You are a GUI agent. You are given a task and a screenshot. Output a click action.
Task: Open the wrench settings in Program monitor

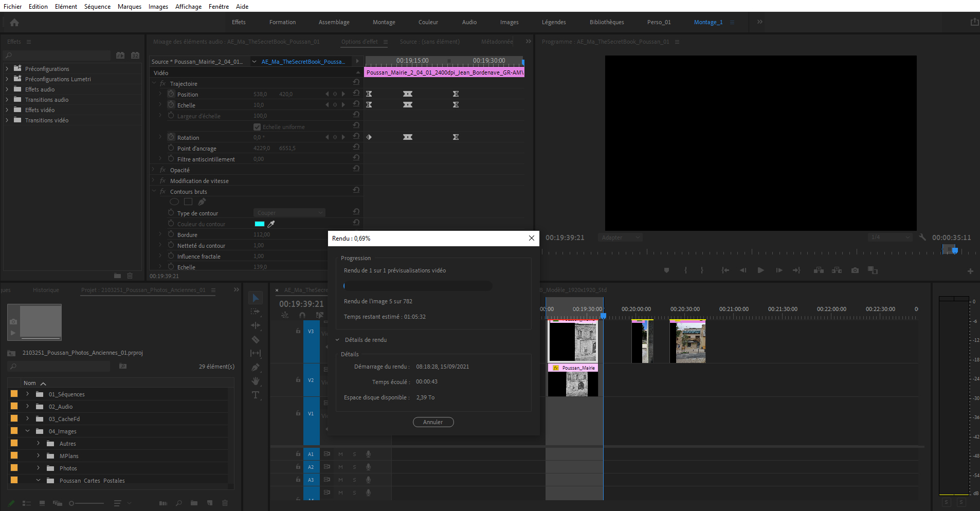point(922,238)
